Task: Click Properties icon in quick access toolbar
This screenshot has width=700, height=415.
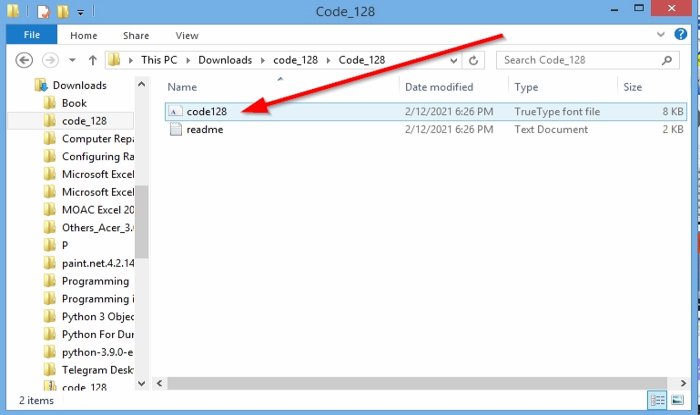Action: 43,11
